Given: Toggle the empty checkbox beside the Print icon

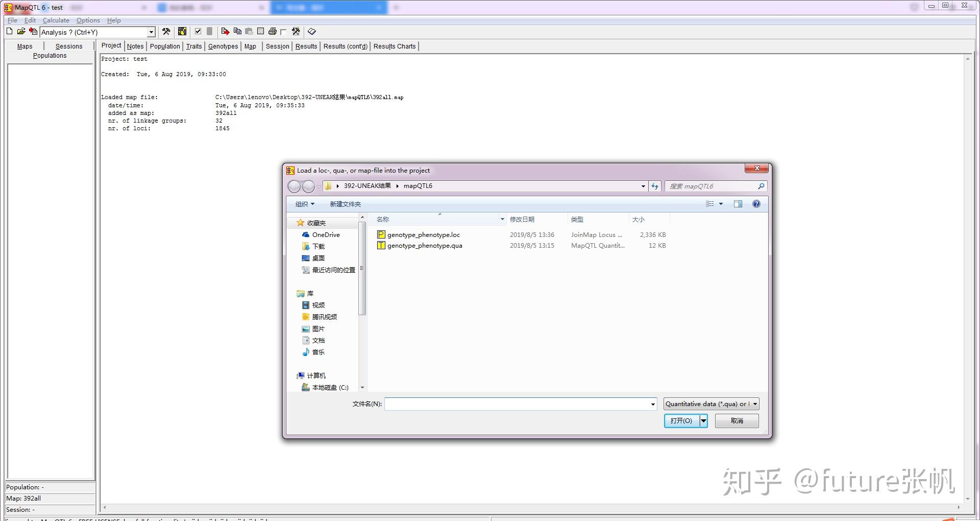Looking at the screenshot, I should pyautogui.click(x=284, y=32).
